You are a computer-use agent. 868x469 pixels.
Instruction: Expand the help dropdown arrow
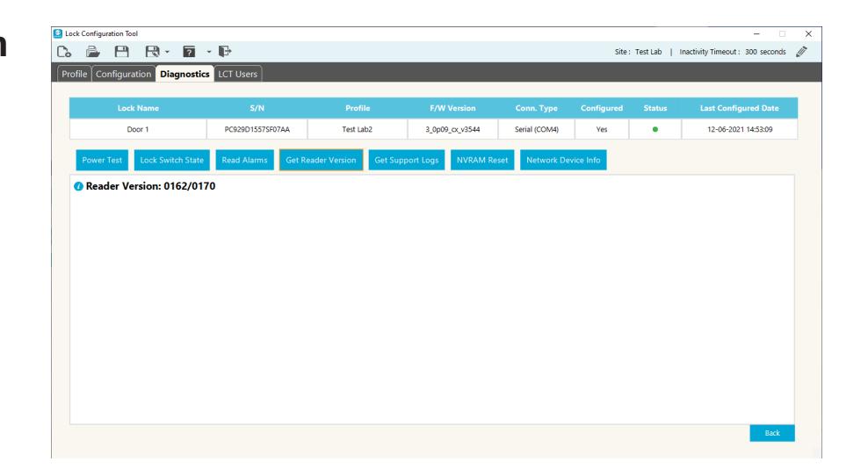[x=209, y=52]
